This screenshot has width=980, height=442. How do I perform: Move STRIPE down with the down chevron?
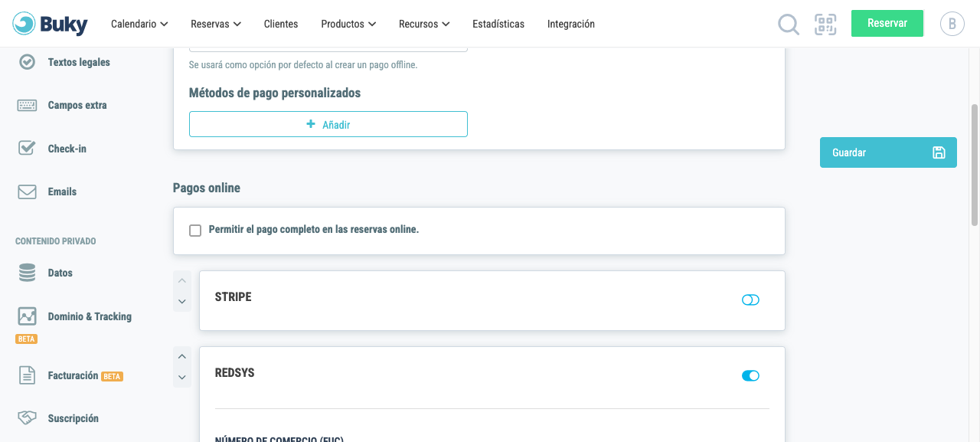182,301
